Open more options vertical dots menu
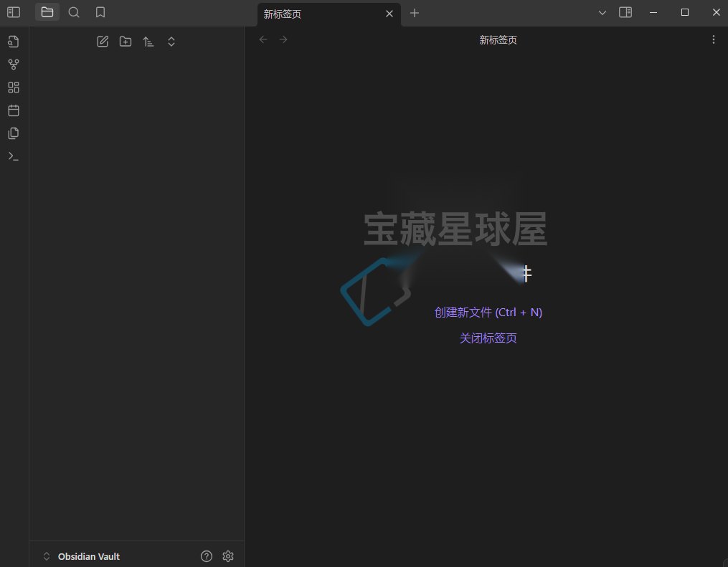Screen dimensions: 728x567 pyautogui.click(x=714, y=40)
